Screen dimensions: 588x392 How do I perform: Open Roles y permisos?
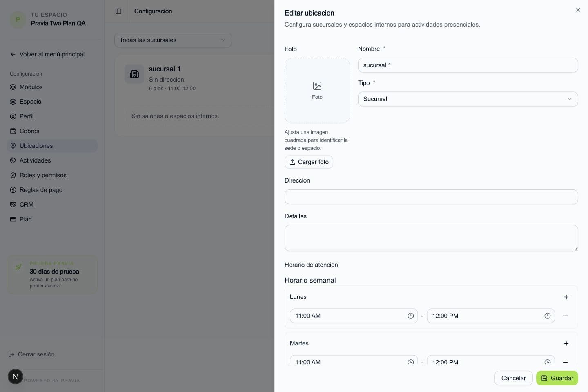pyautogui.click(x=52, y=175)
